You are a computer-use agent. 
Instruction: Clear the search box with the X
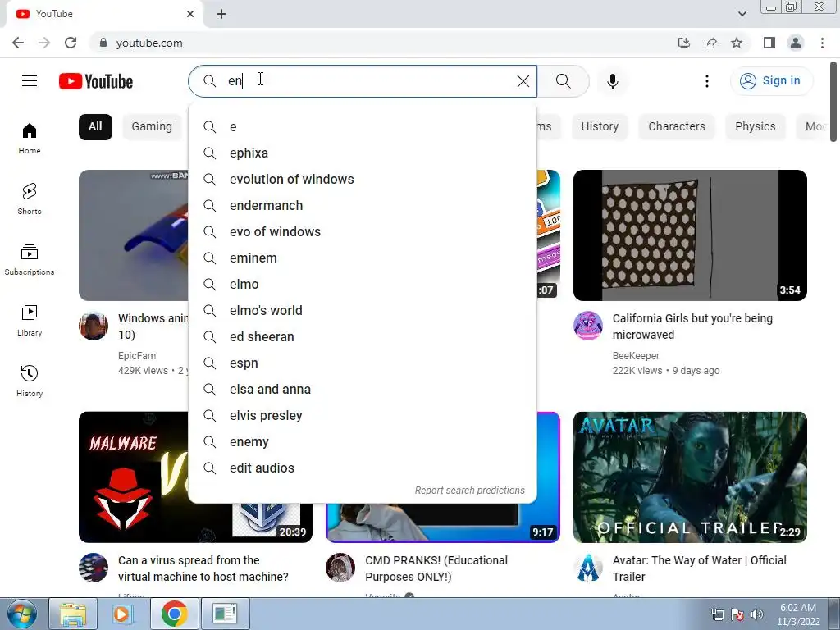coord(523,81)
